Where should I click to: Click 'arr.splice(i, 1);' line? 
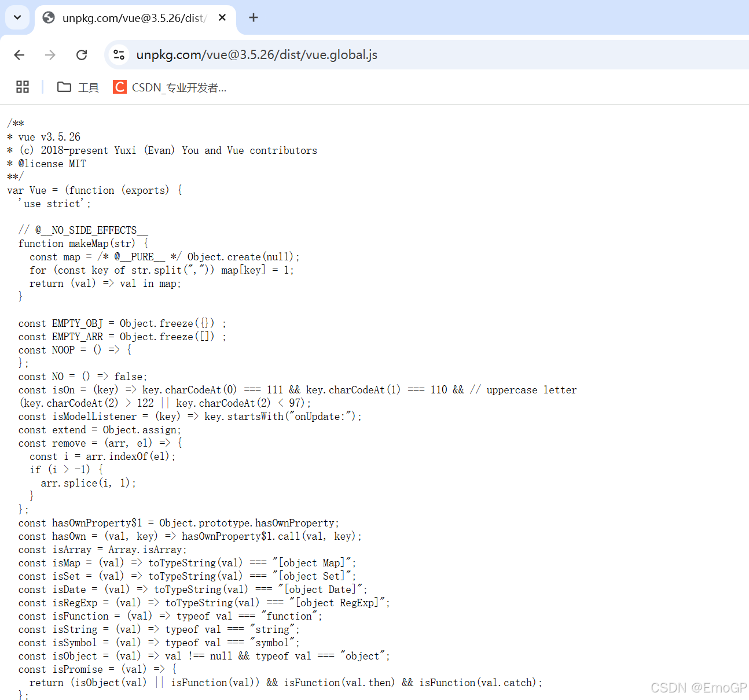point(89,483)
